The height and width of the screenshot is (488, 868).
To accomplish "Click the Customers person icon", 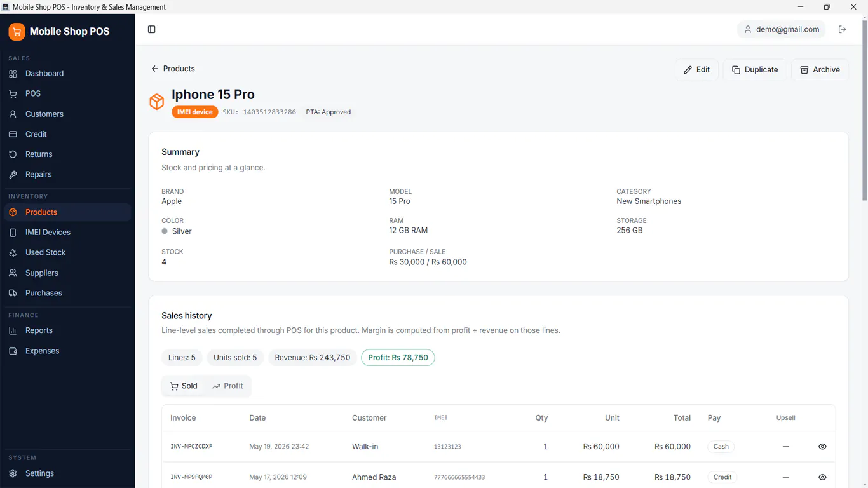I will [x=13, y=114].
